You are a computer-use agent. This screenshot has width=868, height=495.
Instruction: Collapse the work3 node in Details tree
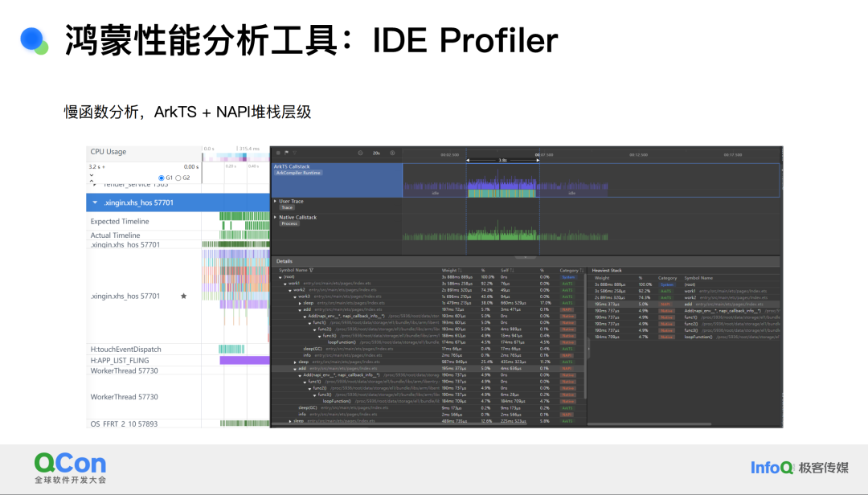tap(295, 297)
